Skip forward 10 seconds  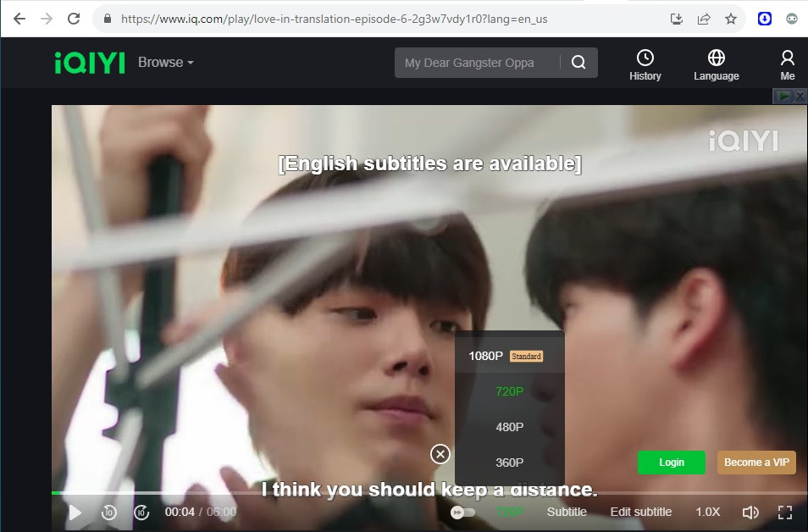[x=141, y=512]
